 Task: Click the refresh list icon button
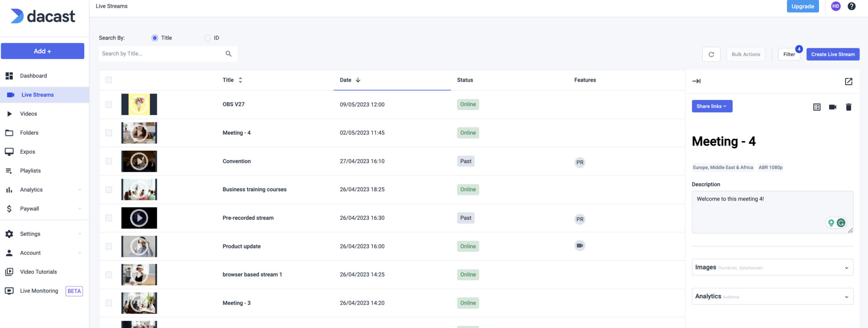[x=711, y=54]
